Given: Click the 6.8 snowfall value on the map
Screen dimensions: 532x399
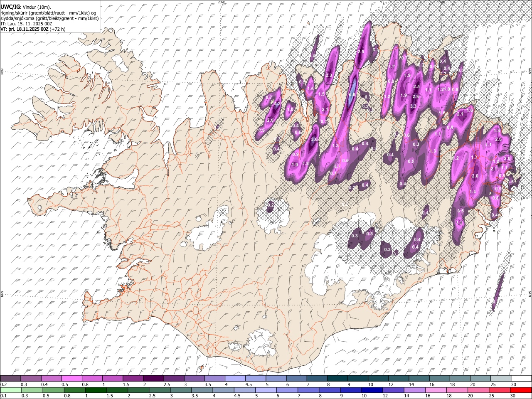Looking at the screenshot, I should tap(352, 95).
